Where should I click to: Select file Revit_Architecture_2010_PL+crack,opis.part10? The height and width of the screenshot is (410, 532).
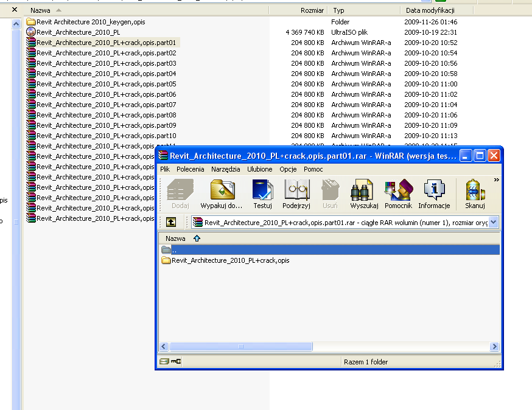[x=106, y=136]
